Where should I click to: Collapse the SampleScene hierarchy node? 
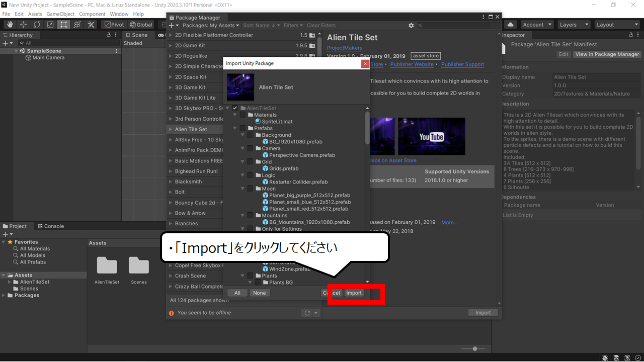(x=16, y=51)
